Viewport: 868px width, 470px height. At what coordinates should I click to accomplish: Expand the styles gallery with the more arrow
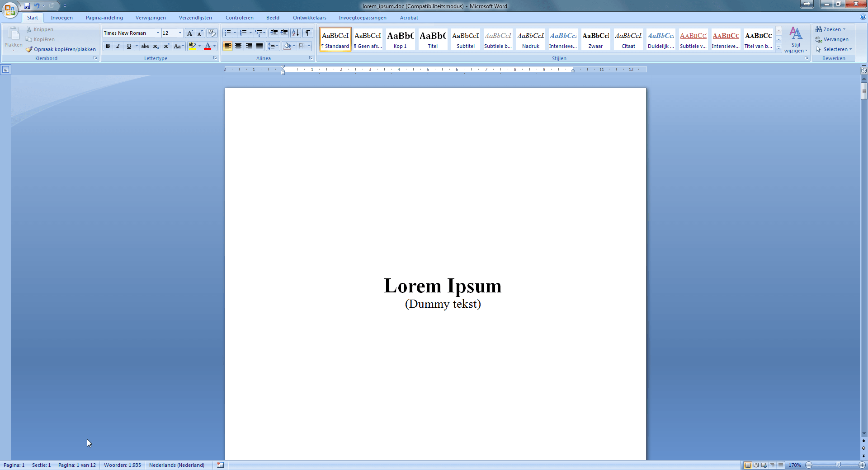[778, 49]
